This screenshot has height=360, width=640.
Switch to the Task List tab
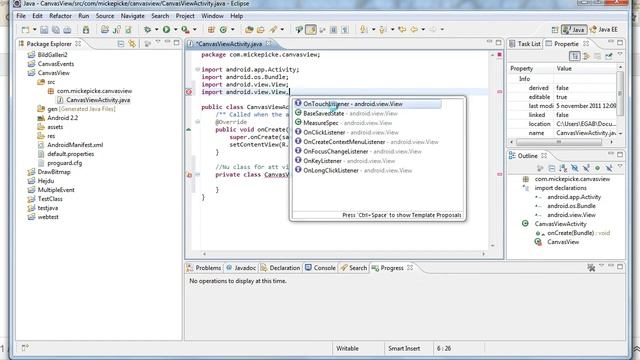[x=524, y=44]
